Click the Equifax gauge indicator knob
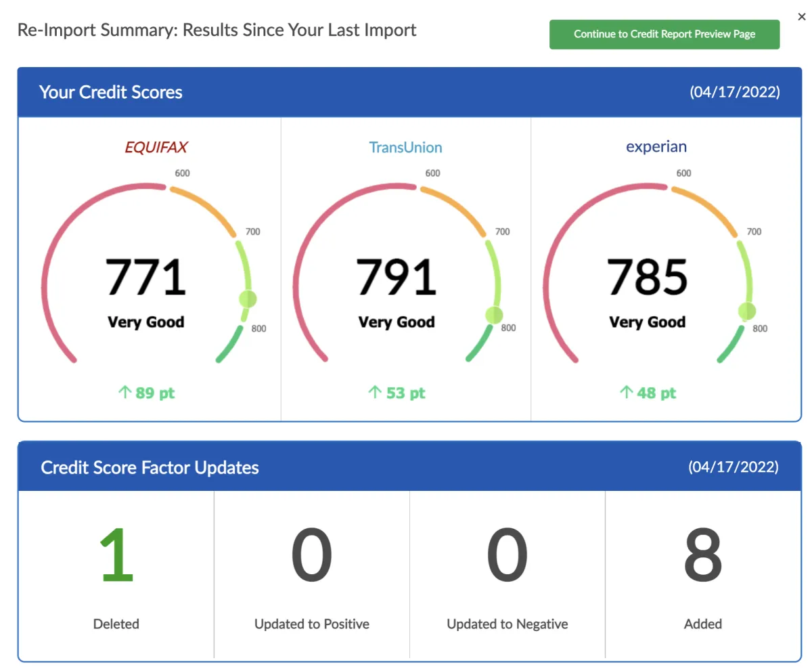Viewport: 812px width, 669px height. (x=248, y=299)
